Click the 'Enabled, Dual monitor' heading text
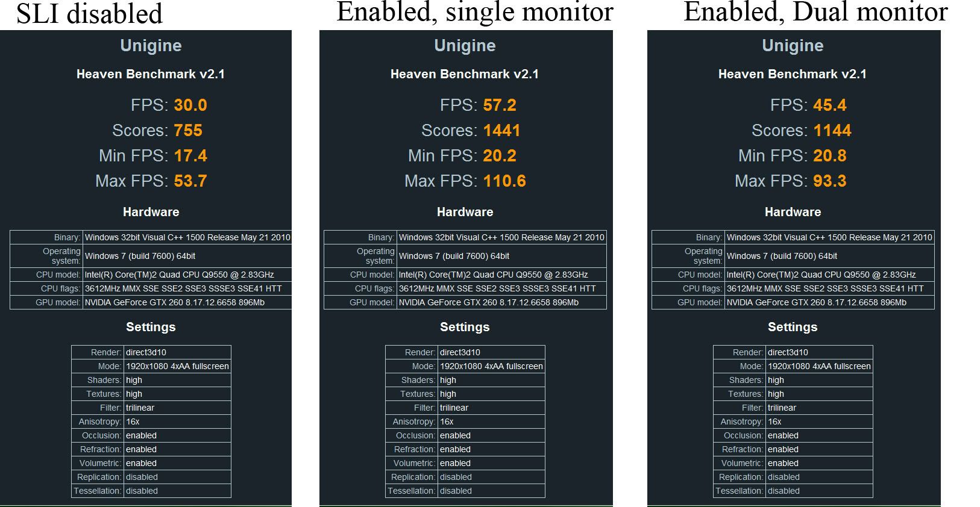This screenshot has height=507, width=980. coord(815,12)
